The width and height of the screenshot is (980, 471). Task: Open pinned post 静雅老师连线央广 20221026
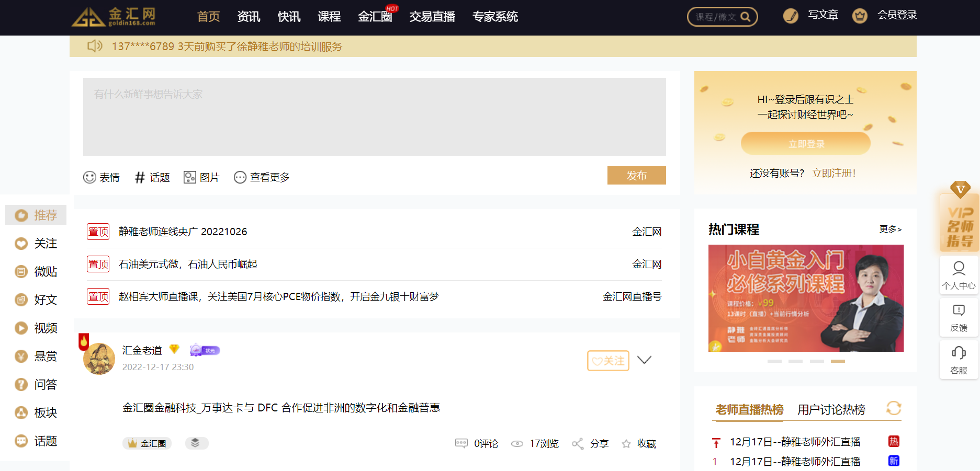183,232
